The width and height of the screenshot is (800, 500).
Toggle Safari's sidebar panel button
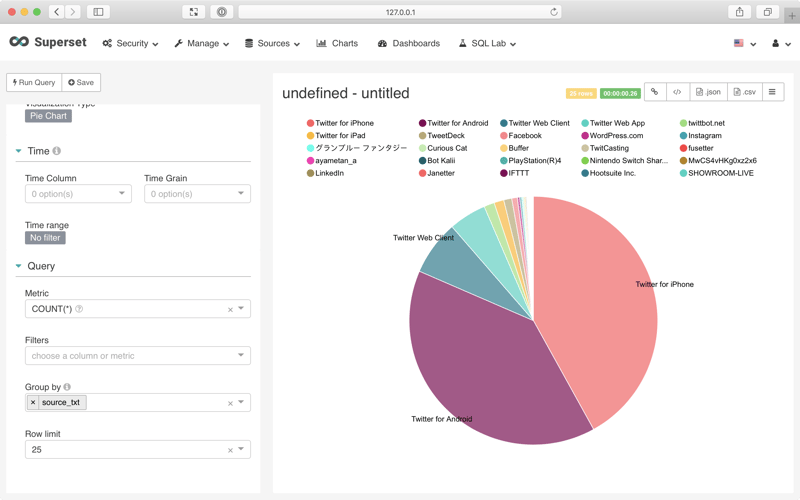coord(98,12)
